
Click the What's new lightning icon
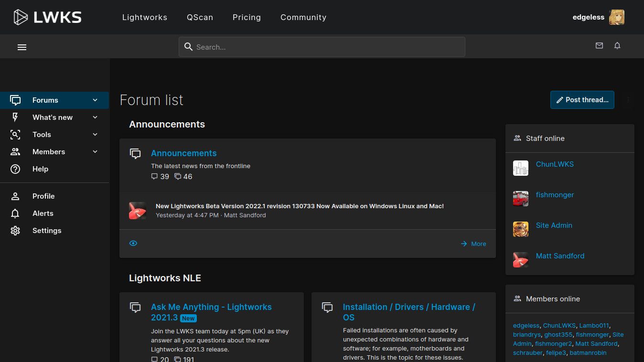(x=15, y=117)
